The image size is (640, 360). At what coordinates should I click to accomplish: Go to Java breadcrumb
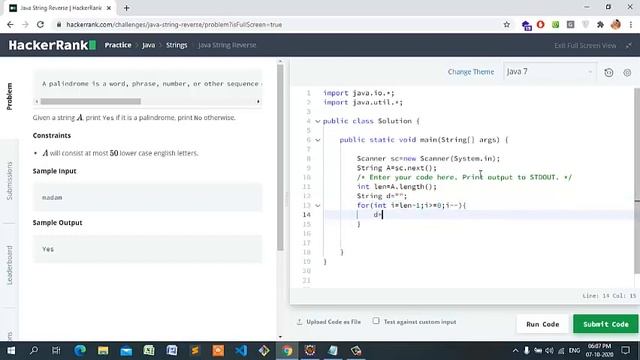[x=149, y=45]
